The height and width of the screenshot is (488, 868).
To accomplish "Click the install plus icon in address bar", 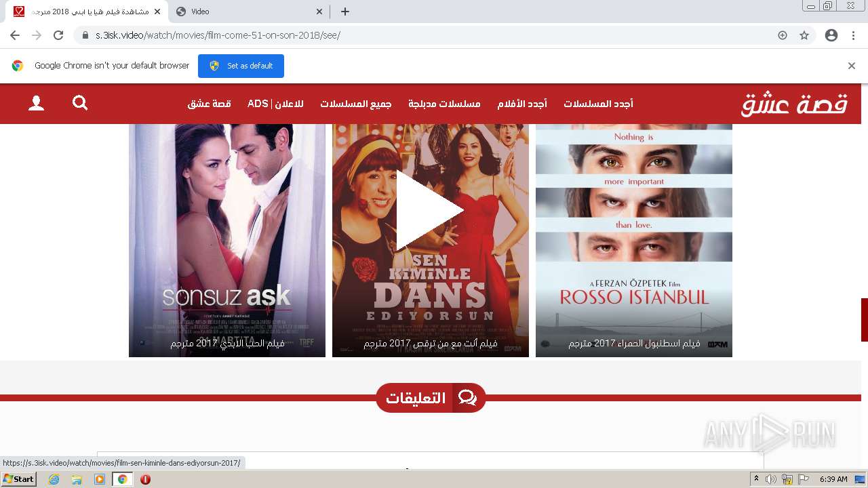I will [x=783, y=35].
